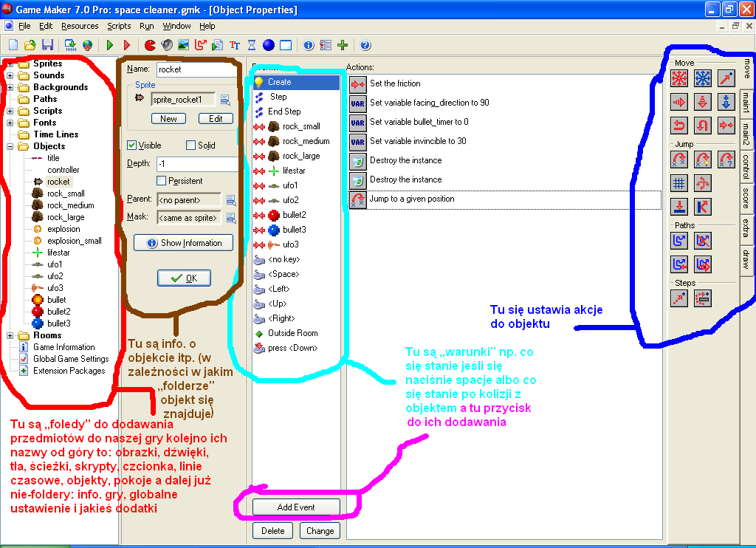Click the Show Information button
This screenshot has height=548, width=756.
point(184,243)
